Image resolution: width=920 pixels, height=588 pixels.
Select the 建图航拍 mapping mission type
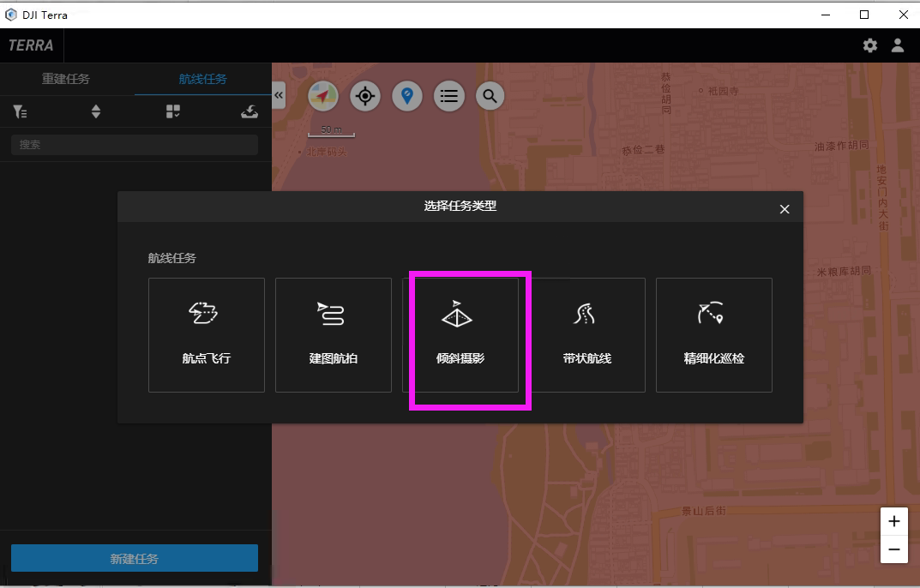(x=333, y=334)
